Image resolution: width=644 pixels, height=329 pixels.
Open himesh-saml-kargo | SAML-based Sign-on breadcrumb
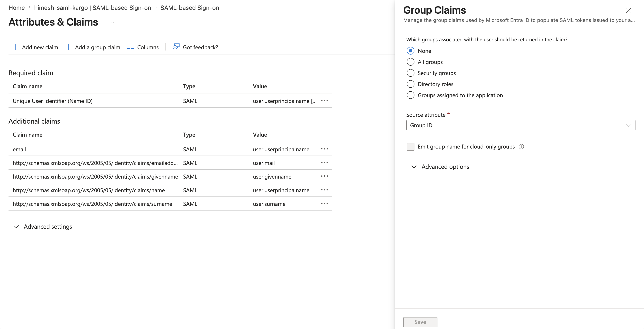(92, 8)
